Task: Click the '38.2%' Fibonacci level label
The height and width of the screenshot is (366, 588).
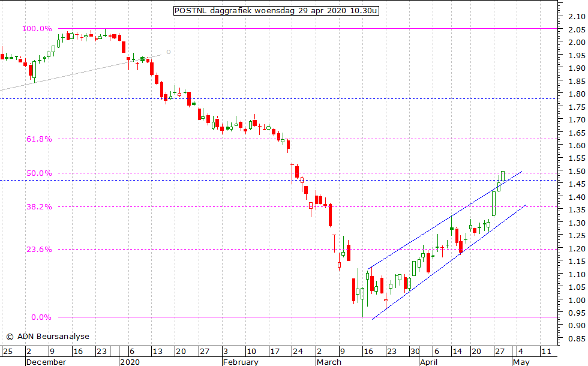Action: [x=39, y=206]
